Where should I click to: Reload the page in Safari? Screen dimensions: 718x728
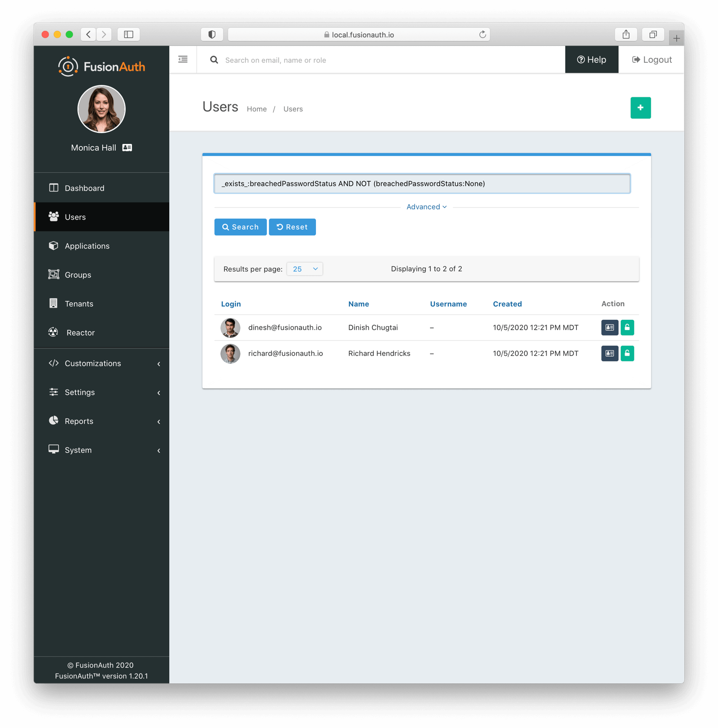pyautogui.click(x=482, y=35)
